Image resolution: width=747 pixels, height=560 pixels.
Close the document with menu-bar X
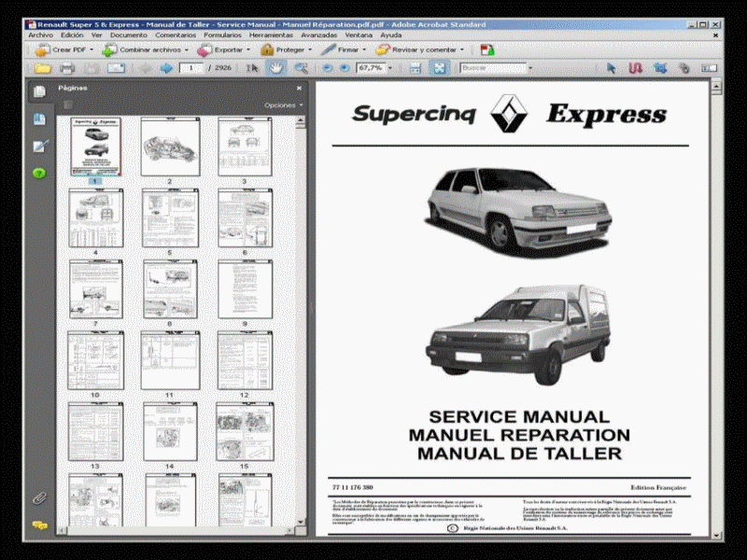click(x=715, y=35)
